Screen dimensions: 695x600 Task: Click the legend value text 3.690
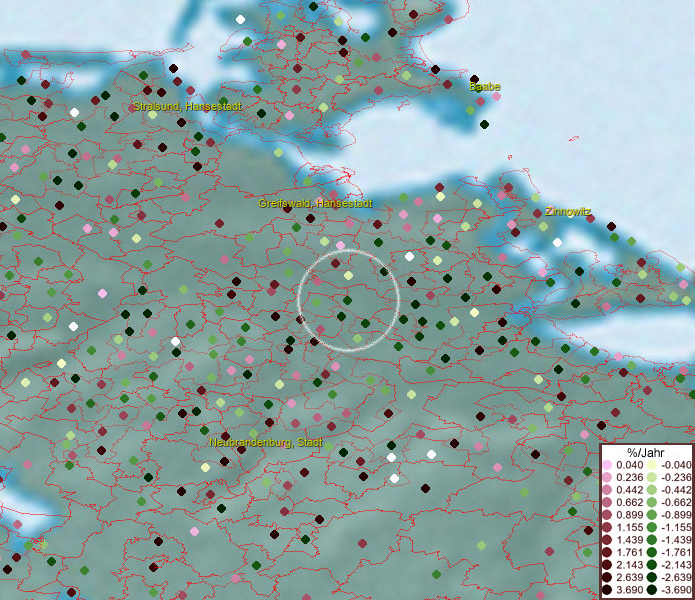[x=629, y=590]
